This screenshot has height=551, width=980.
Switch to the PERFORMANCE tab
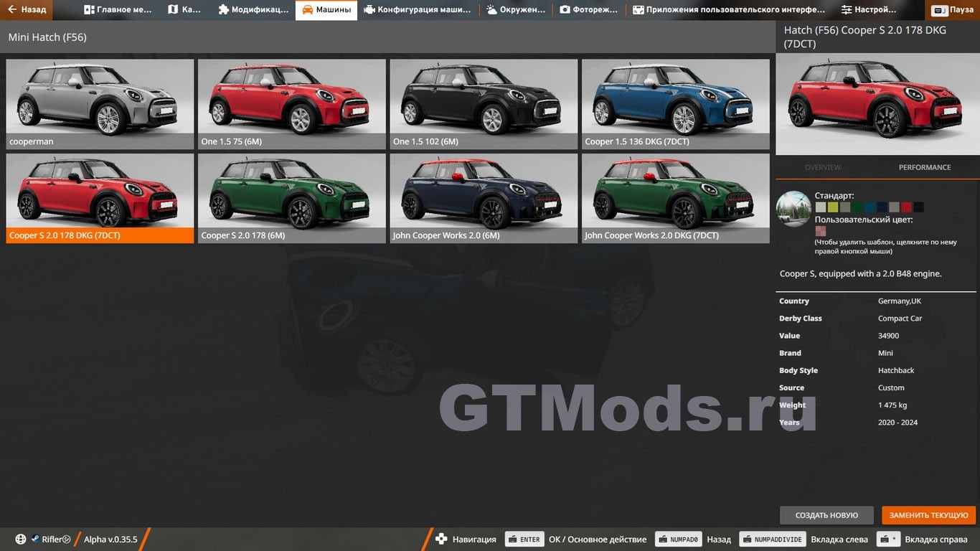pos(925,167)
